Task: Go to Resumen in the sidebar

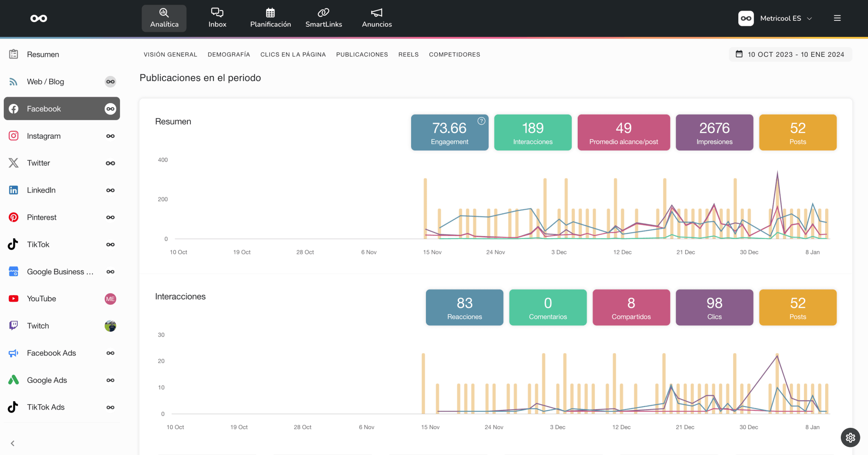Action: pos(43,54)
